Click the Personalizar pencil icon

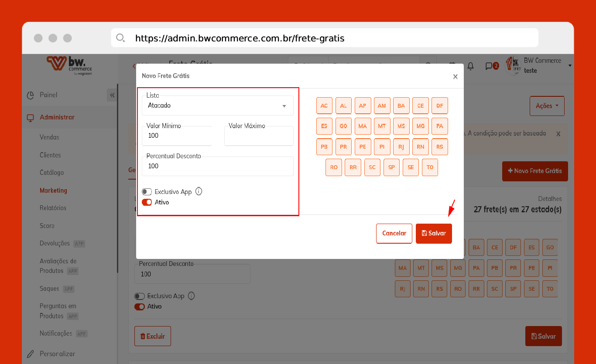pos(30,354)
